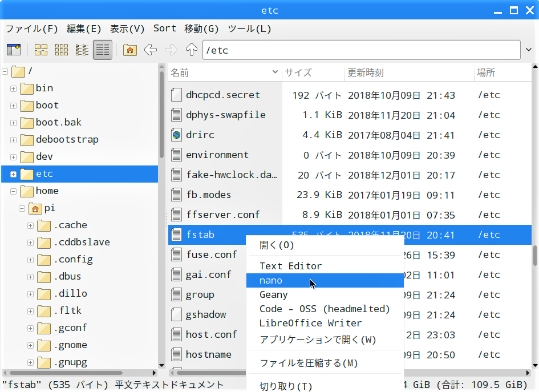Switch to thumbnail view
Image resolution: width=539 pixels, height=392 pixels.
pos(62,50)
